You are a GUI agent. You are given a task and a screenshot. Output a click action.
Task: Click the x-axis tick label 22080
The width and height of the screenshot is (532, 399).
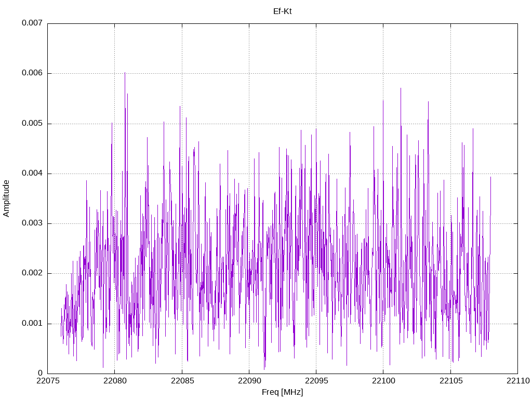click(115, 381)
